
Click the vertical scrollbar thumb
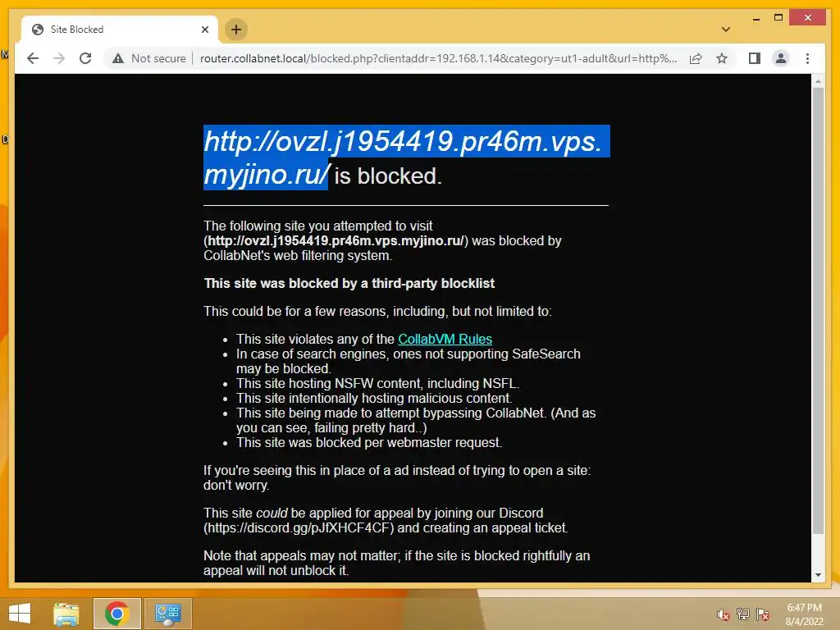[x=818, y=311]
